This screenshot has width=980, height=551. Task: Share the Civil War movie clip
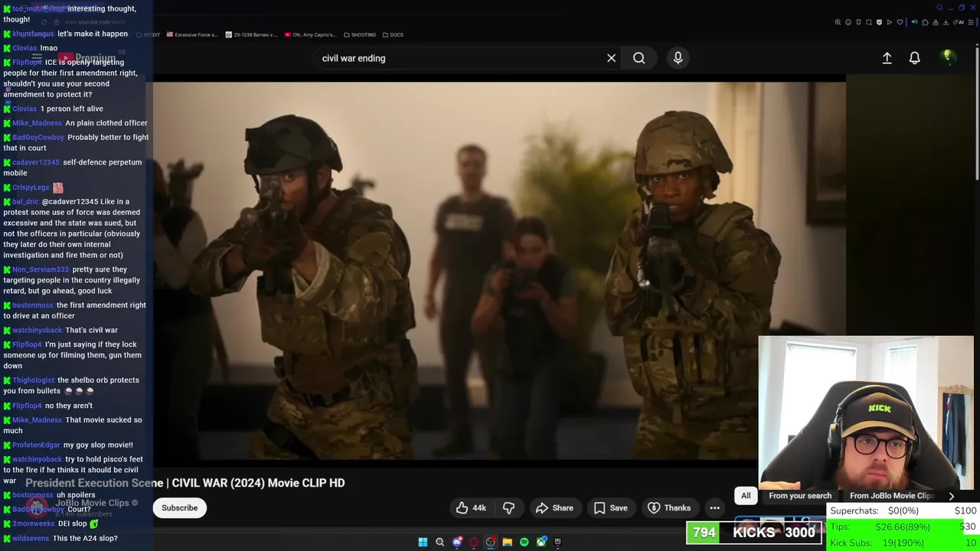554,508
